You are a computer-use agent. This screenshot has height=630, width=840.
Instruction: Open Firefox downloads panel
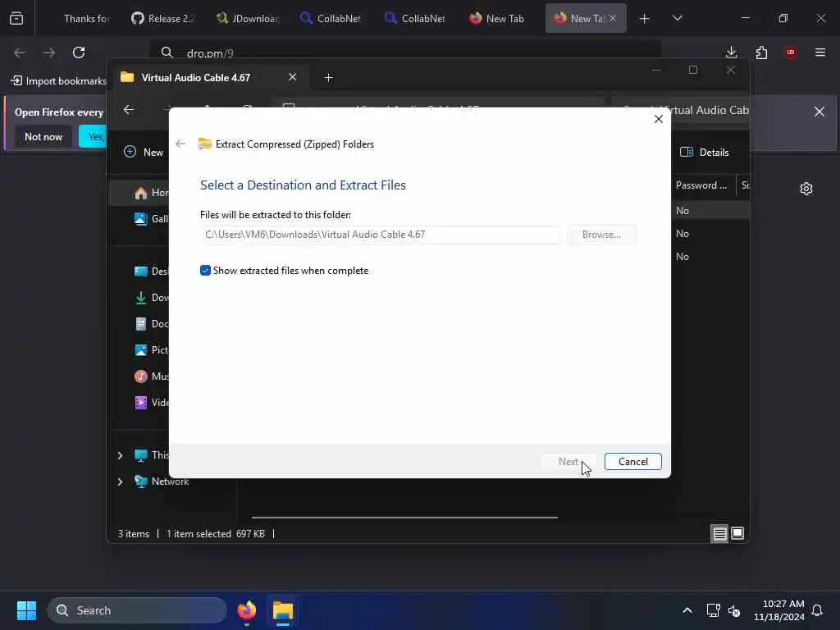(731, 52)
